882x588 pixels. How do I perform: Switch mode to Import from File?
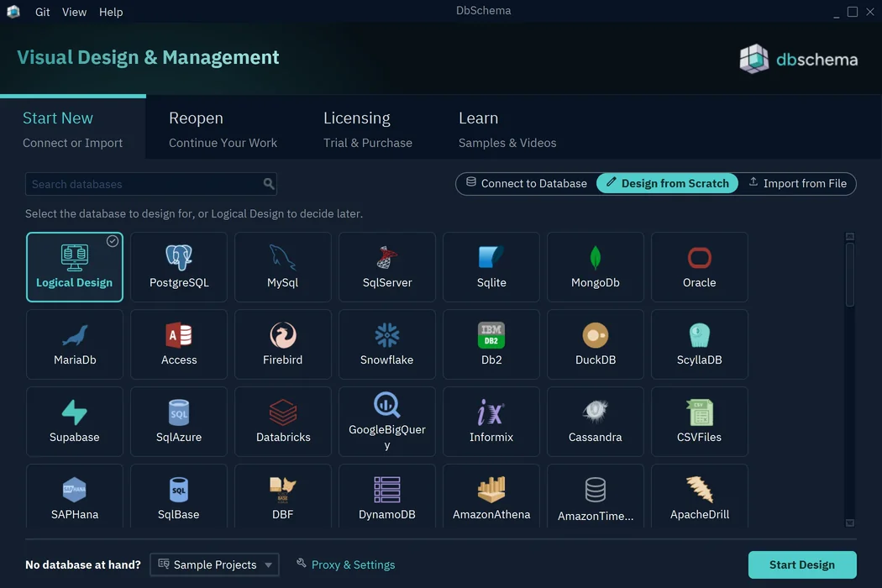coord(798,183)
